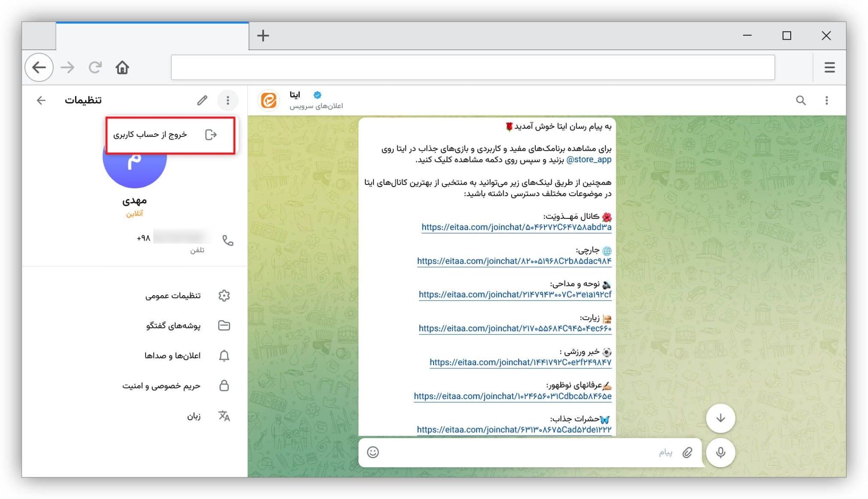Open the جارچی channel joinchat link
This screenshot has height=499, width=868.
coord(514,261)
